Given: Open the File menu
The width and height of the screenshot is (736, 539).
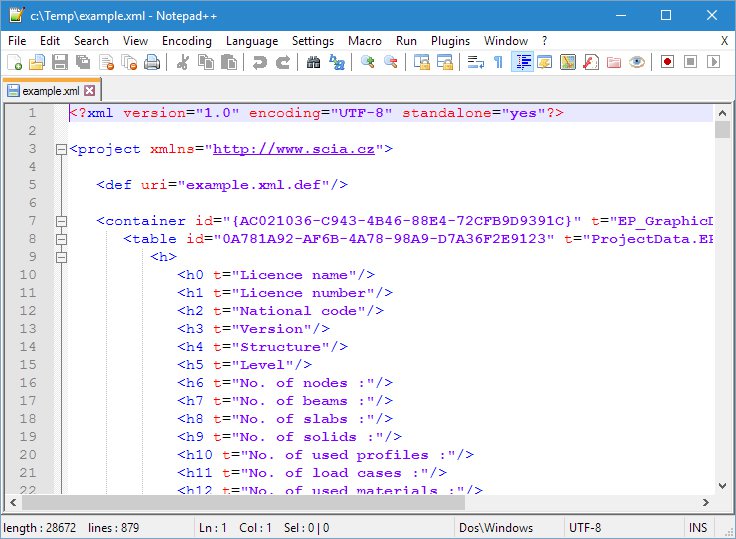Looking at the screenshot, I should tap(17, 41).
